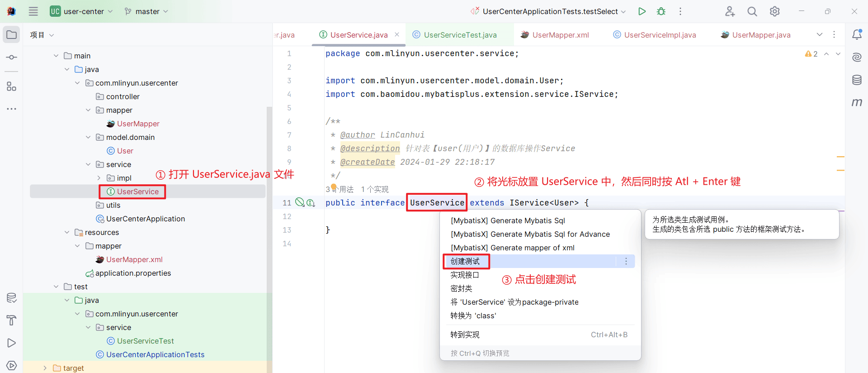The width and height of the screenshot is (868, 373).
Task: Open the user-center project dropdown
Action: click(x=81, y=11)
